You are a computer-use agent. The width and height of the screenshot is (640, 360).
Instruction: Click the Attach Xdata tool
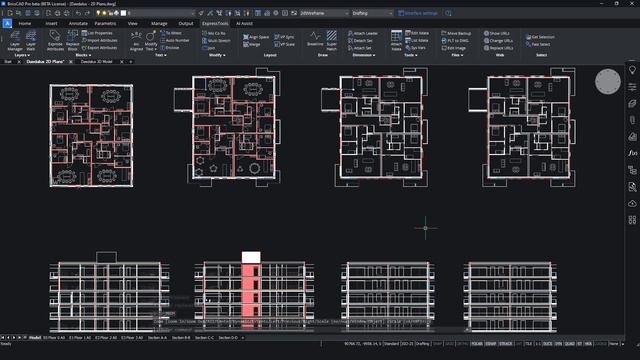point(396,40)
